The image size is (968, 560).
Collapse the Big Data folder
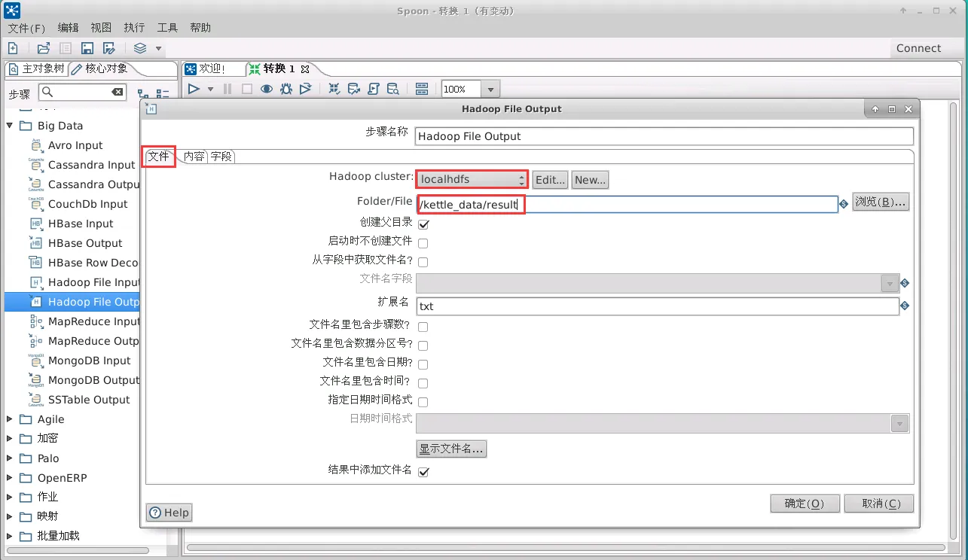(10, 126)
